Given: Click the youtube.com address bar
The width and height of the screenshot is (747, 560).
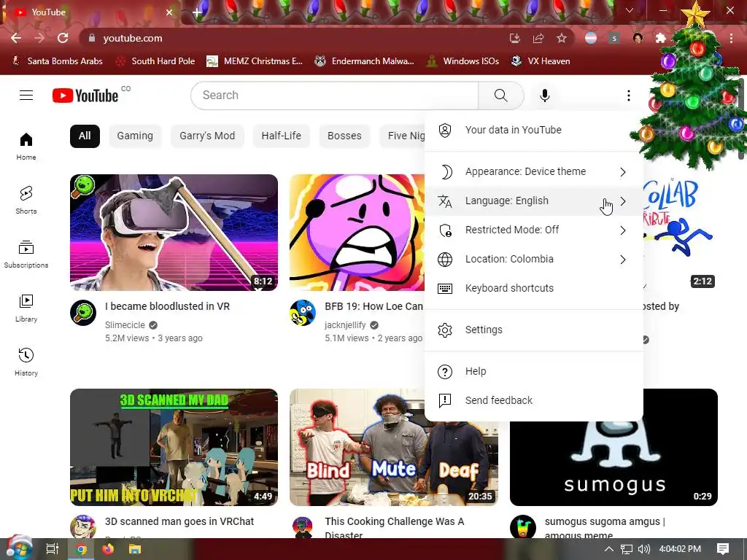Looking at the screenshot, I should pos(295,38).
